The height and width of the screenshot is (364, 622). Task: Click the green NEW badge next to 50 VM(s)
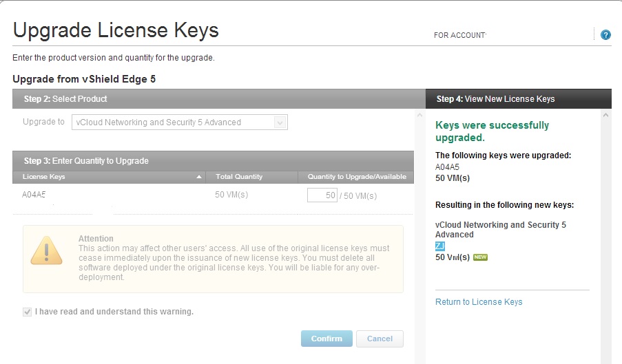pyautogui.click(x=480, y=257)
